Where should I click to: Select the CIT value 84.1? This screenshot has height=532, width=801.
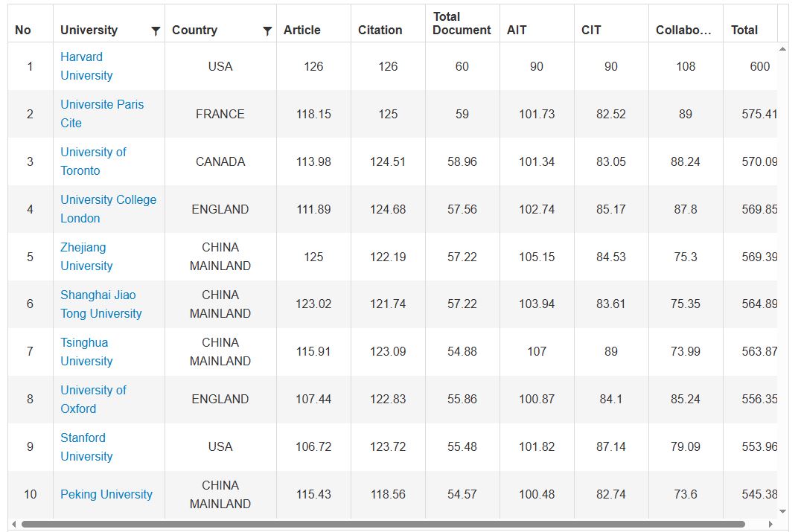610,400
